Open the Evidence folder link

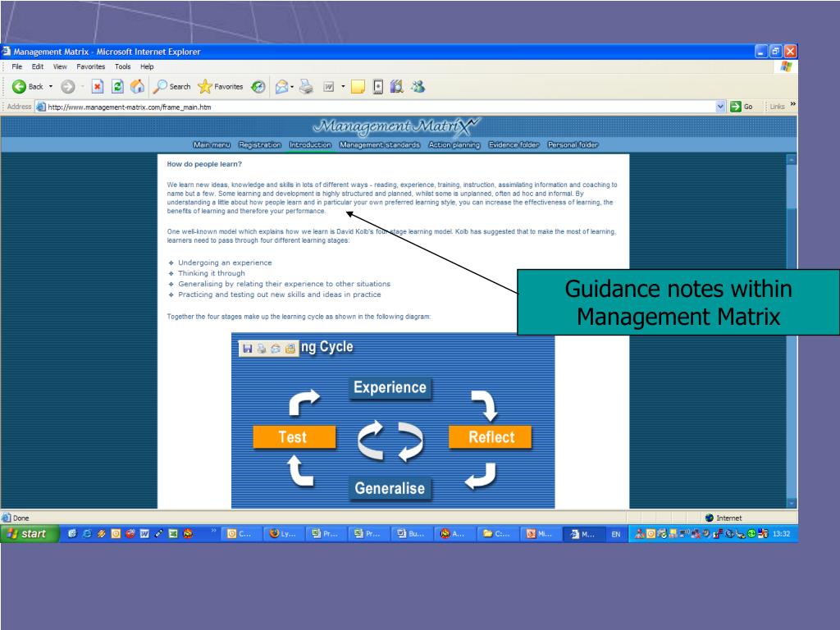(514, 144)
